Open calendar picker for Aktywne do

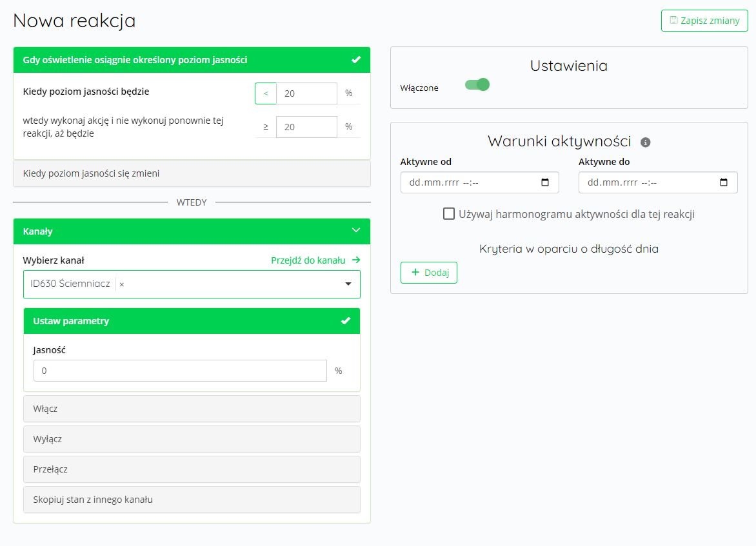pos(723,182)
